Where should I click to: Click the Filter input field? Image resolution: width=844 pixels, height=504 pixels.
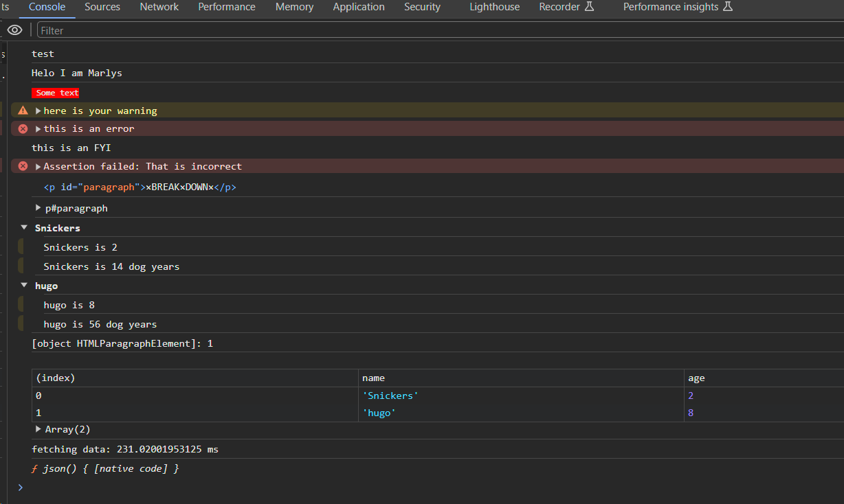click(440, 30)
